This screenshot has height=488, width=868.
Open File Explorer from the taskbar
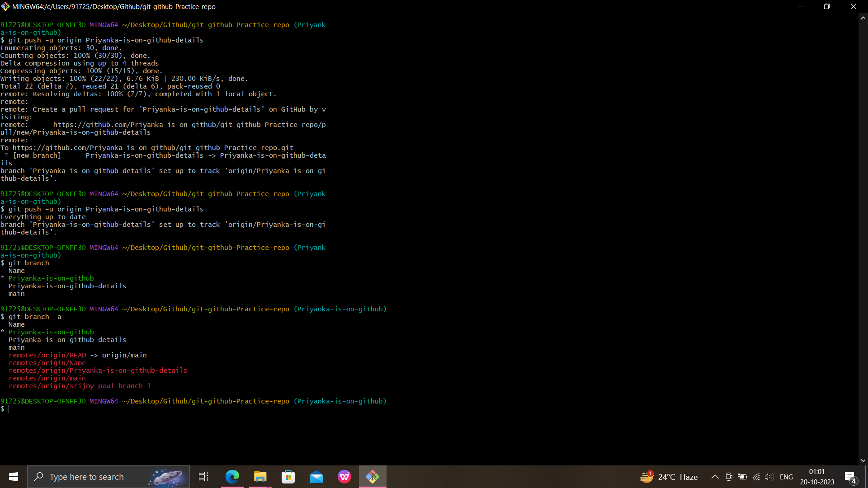pos(260,477)
